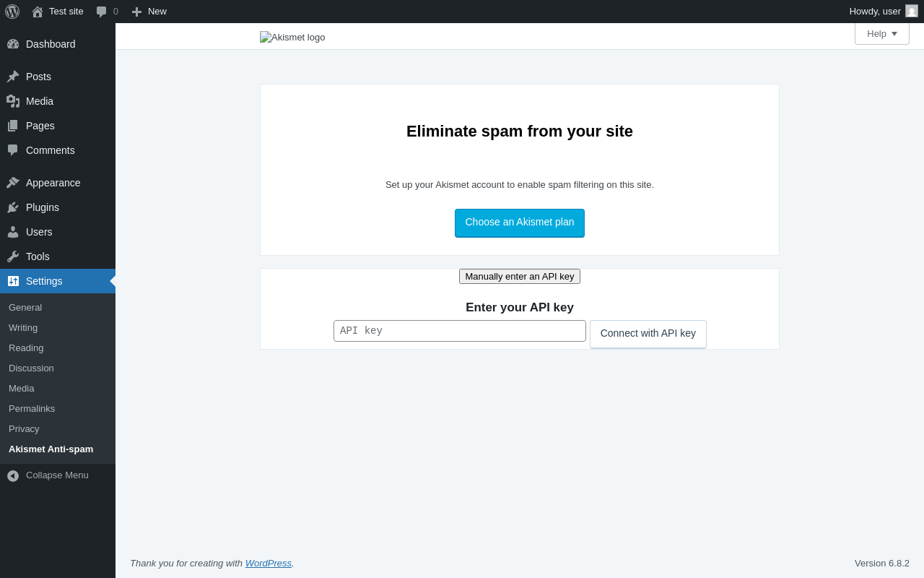Open the user avatar in admin bar
The image size is (924, 578).
pyautogui.click(x=912, y=11)
